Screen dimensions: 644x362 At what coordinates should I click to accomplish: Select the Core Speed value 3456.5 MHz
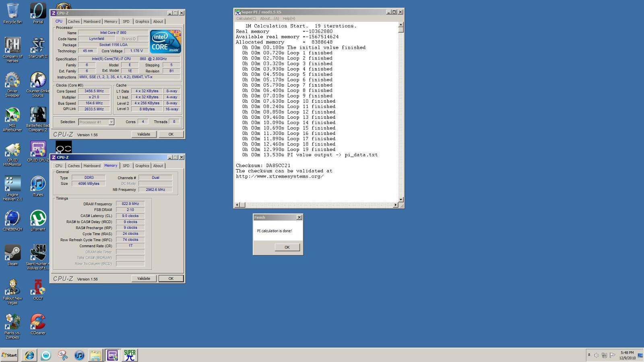click(x=94, y=91)
